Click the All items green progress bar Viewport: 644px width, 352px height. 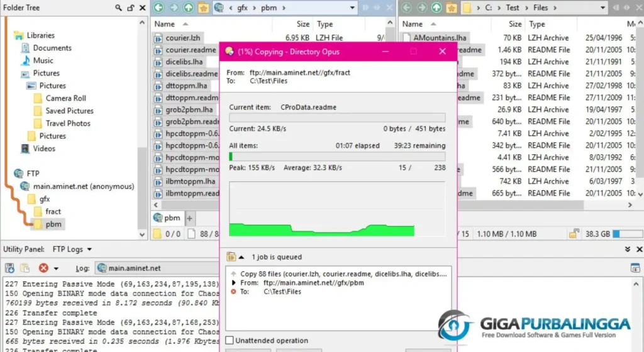pyautogui.click(x=337, y=157)
